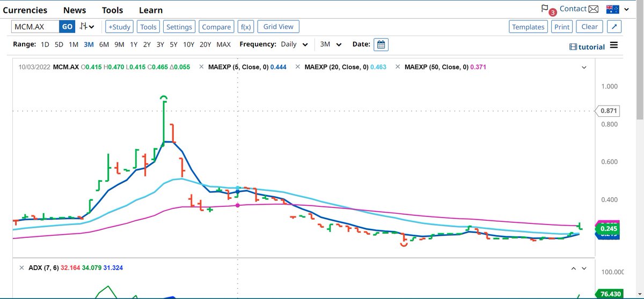This screenshot has height=299, width=644.
Task: Pop out chart with arrow button
Action: (x=616, y=27)
